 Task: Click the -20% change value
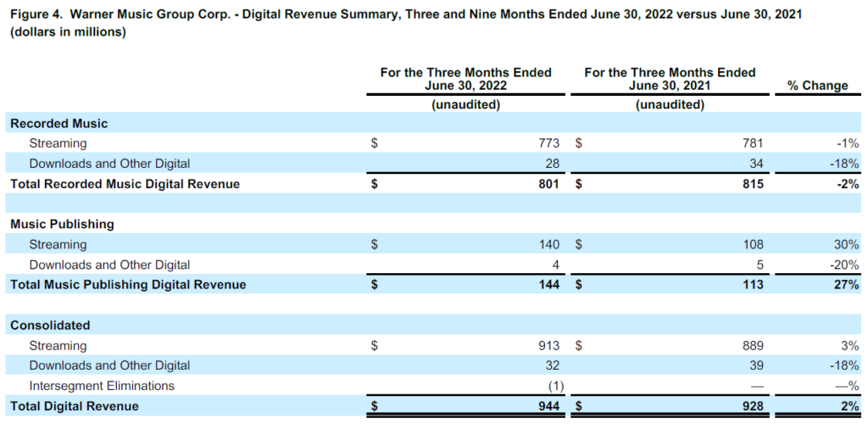click(x=845, y=265)
